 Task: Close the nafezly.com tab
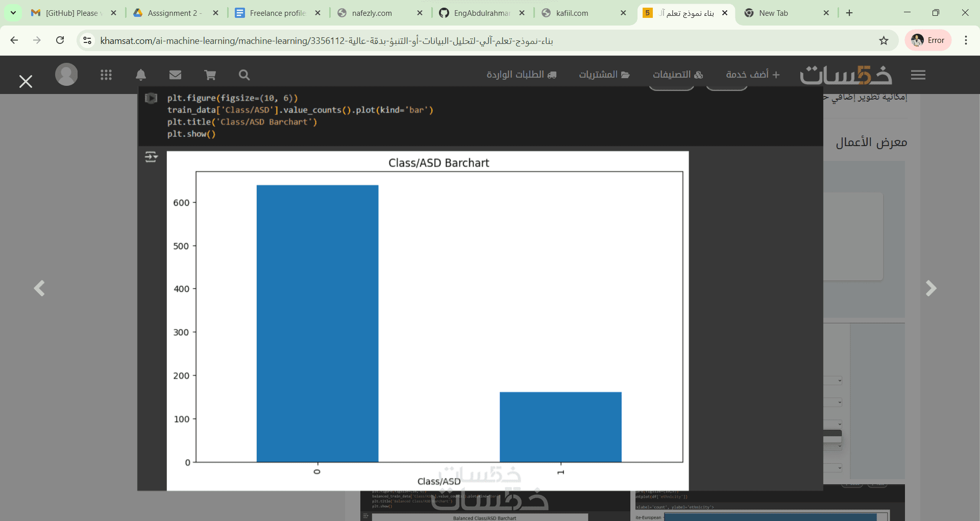(x=420, y=13)
